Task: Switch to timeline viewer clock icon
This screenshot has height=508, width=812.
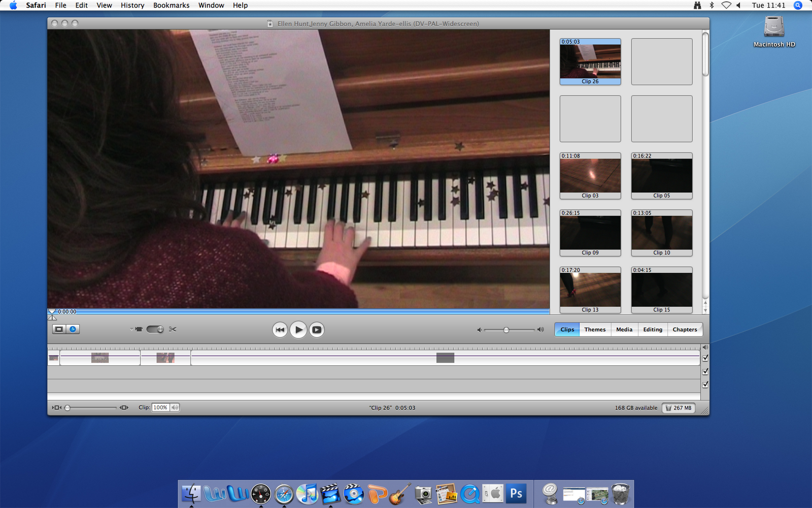Action: [x=73, y=329]
